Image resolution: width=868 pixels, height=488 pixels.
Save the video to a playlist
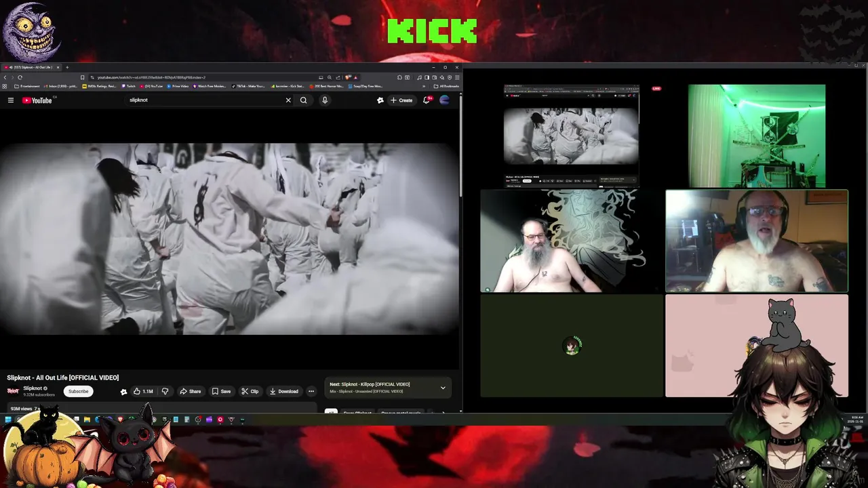(x=221, y=391)
